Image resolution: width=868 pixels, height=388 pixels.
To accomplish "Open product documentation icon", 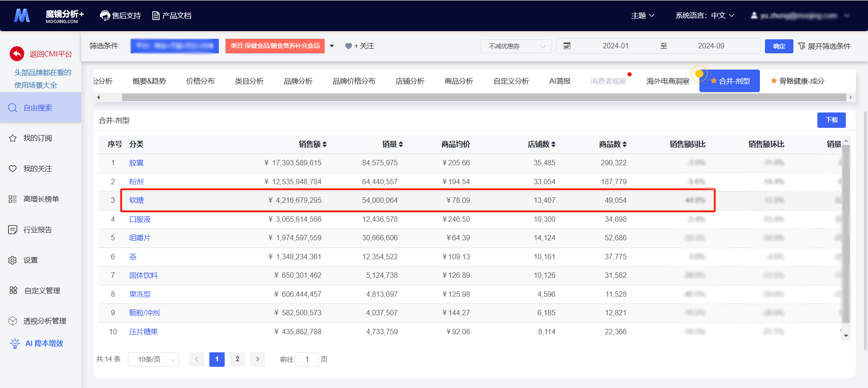I will [x=156, y=16].
